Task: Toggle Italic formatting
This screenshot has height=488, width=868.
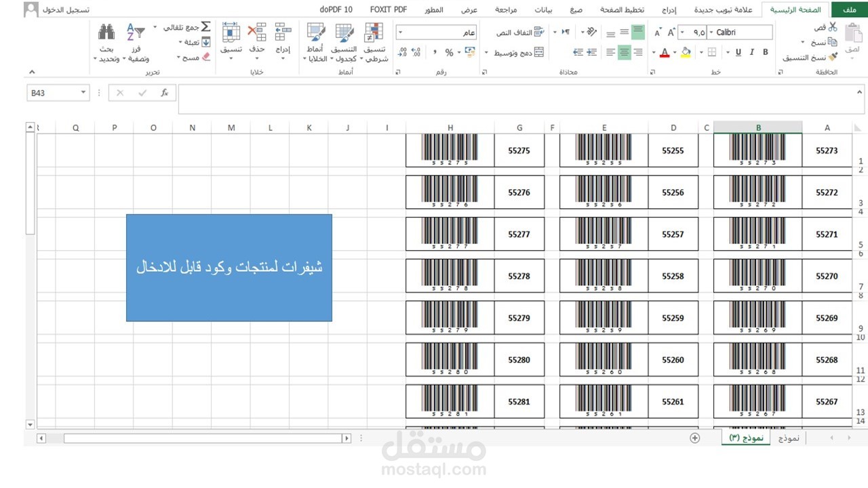Action: pos(752,52)
